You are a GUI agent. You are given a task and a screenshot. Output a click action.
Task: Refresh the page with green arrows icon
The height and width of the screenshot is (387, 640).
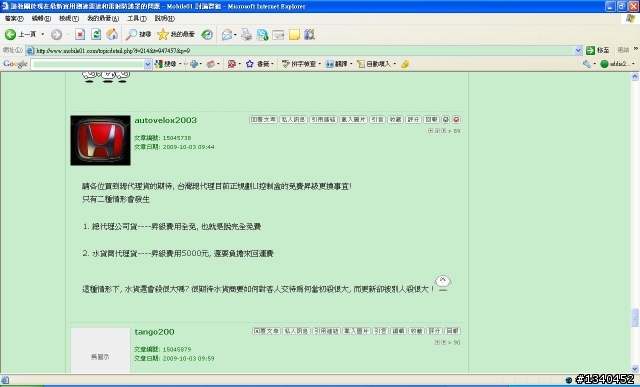click(x=96, y=35)
